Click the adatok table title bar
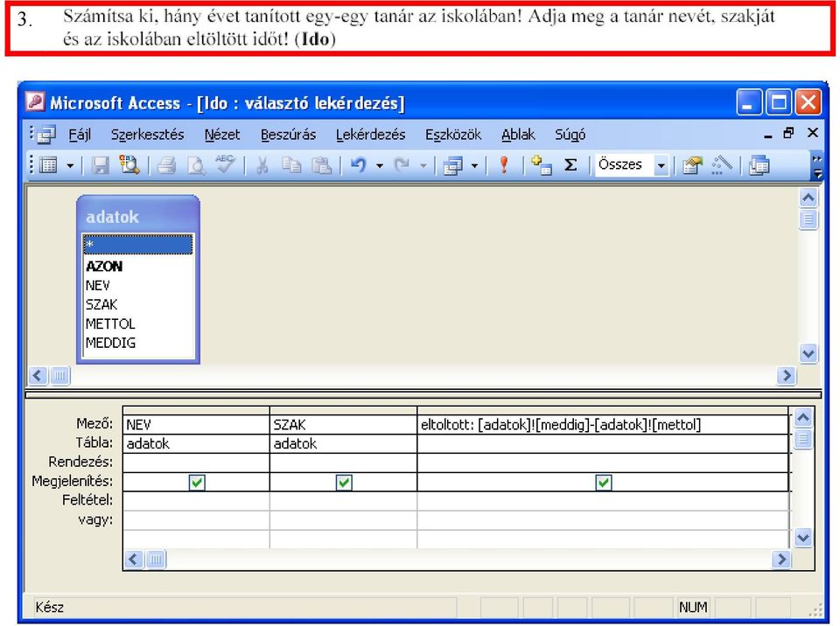The width and height of the screenshot is (840, 626). click(138, 216)
